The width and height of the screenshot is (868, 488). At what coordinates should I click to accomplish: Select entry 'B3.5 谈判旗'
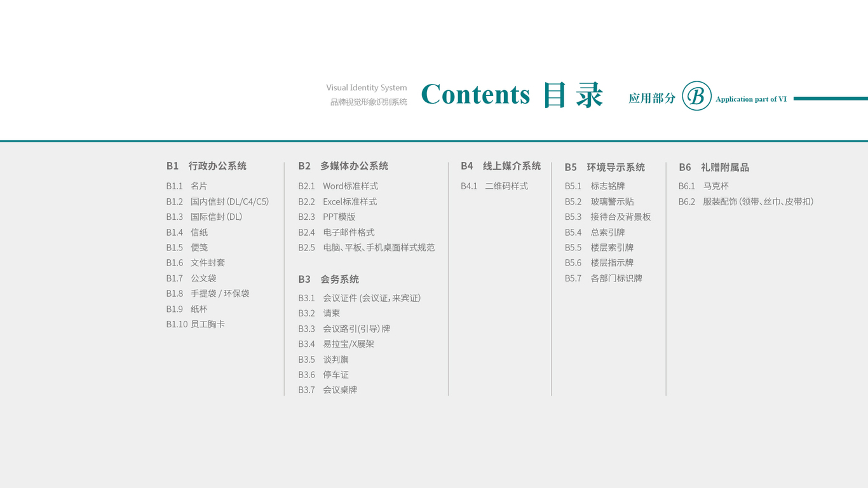tap(323, 360)
